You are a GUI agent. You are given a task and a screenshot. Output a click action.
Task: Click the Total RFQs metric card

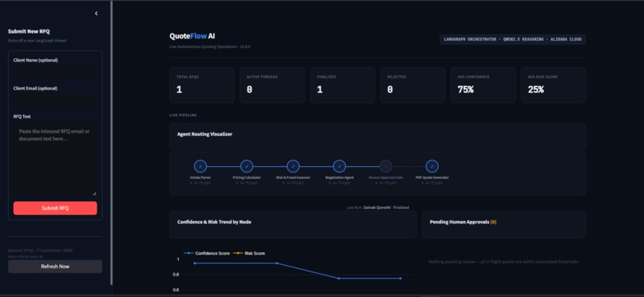point(202,85)
